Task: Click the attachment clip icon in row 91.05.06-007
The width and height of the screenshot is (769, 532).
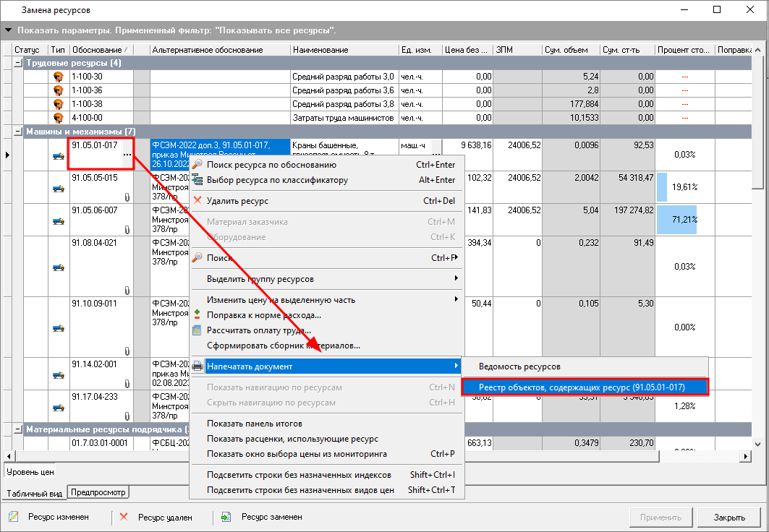Action: [127, 230]
